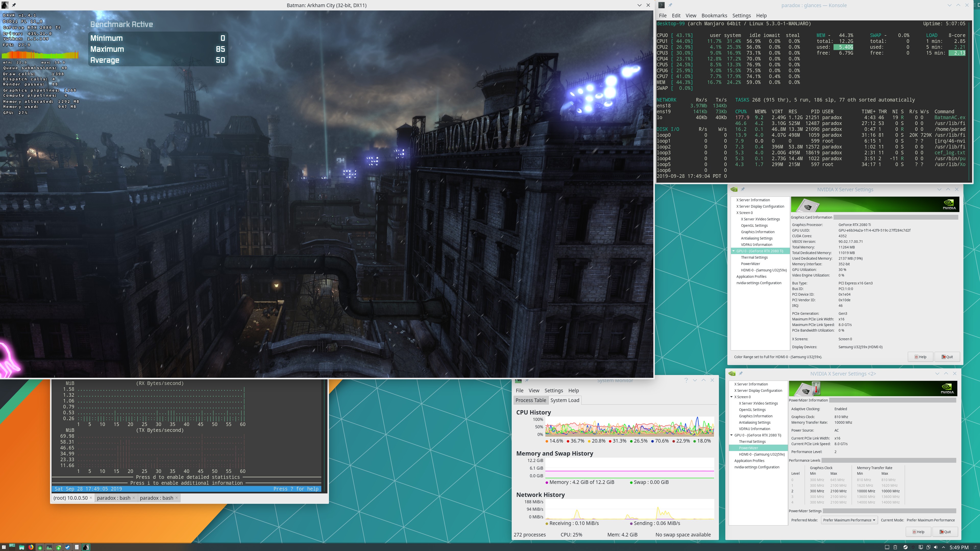Viewport: 980px width, 551px height.
Task: Click the System Monitor title bar help icon
Action: 686,380
